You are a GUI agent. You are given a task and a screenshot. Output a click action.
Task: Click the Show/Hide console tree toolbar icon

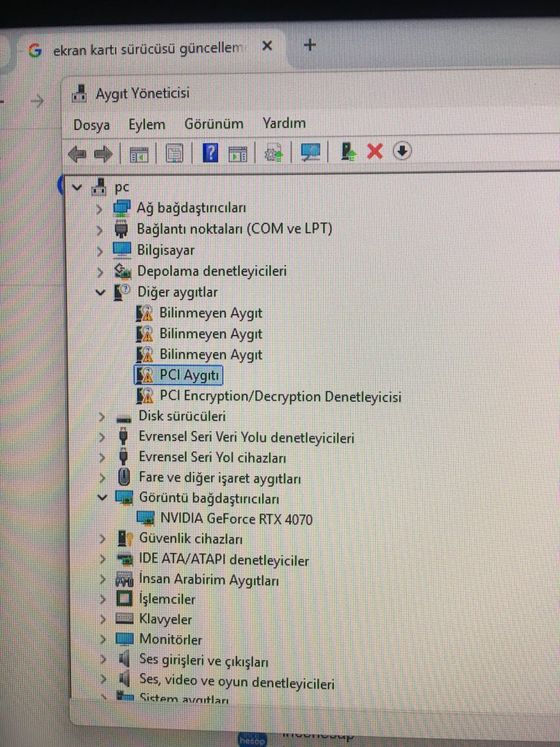pyautogui.click(x=139, y=154)
